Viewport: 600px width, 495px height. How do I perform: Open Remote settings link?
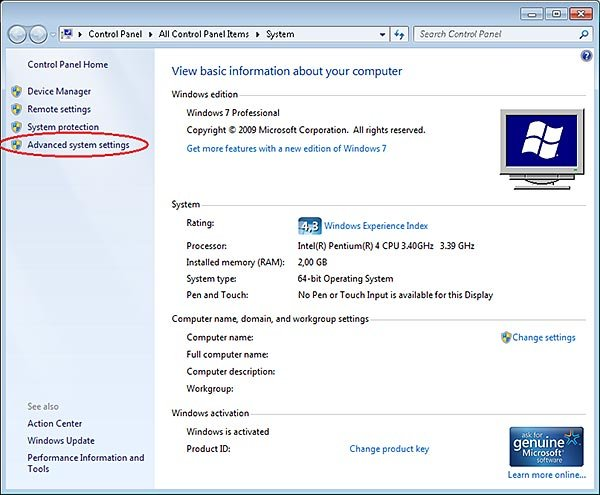click(x=59, y=109)
